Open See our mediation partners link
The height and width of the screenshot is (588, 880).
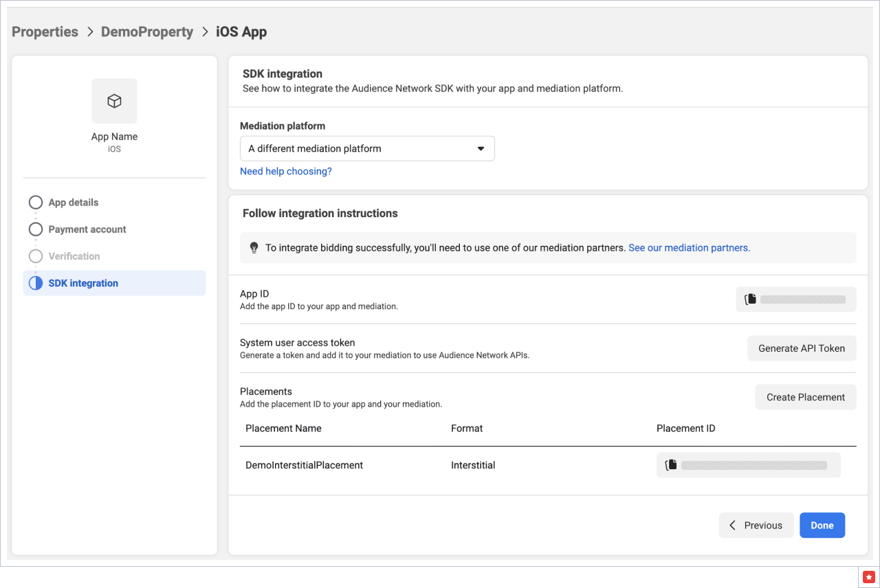point(689,248)
